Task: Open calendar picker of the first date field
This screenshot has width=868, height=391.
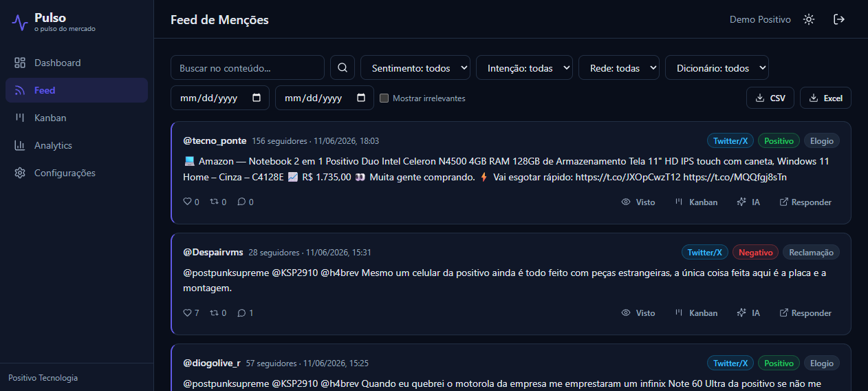Action: [x=257, y=98]
